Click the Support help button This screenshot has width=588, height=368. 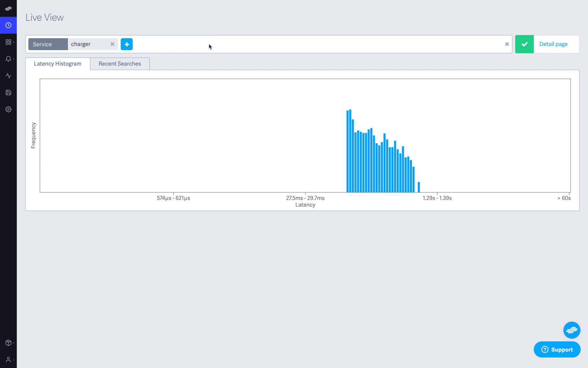click(x=557, y=349)
